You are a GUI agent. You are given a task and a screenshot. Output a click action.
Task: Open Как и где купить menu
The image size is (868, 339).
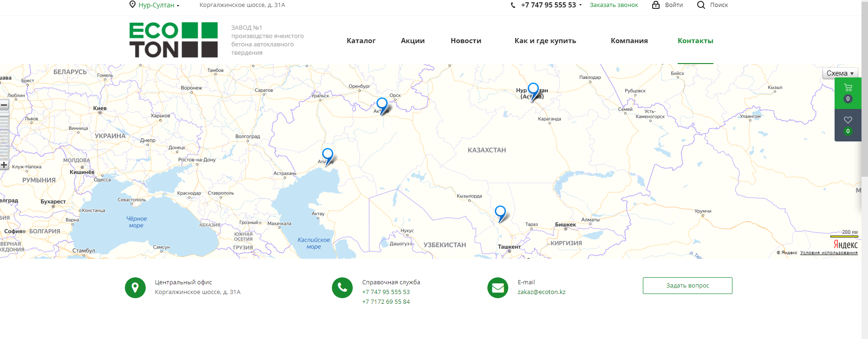point(545,41)
